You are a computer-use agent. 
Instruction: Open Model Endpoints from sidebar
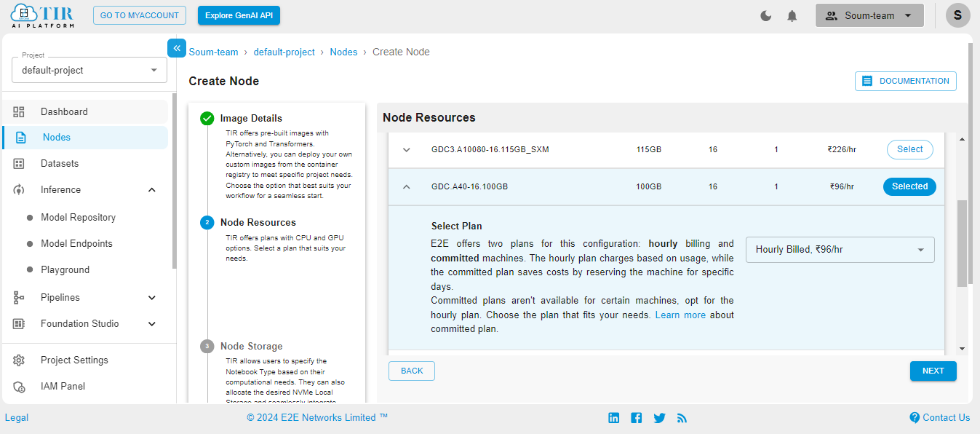pos(76,244)
